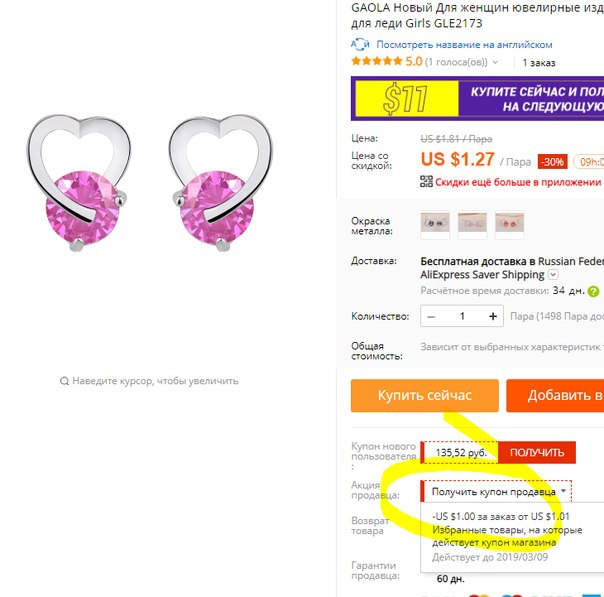Open AliExpress Saver Shipping dropdown
This screenshot has height=597, width=604.
click(x=553, y=275)
